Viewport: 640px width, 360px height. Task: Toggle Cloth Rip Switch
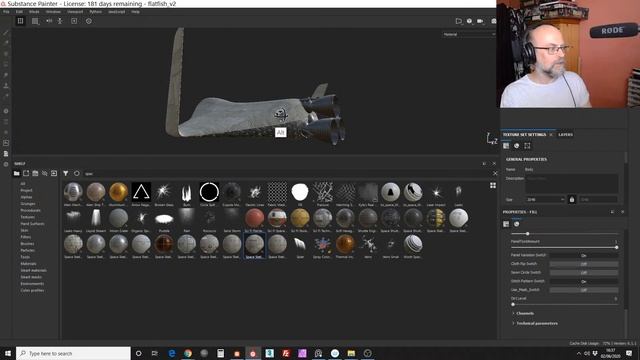584,264
